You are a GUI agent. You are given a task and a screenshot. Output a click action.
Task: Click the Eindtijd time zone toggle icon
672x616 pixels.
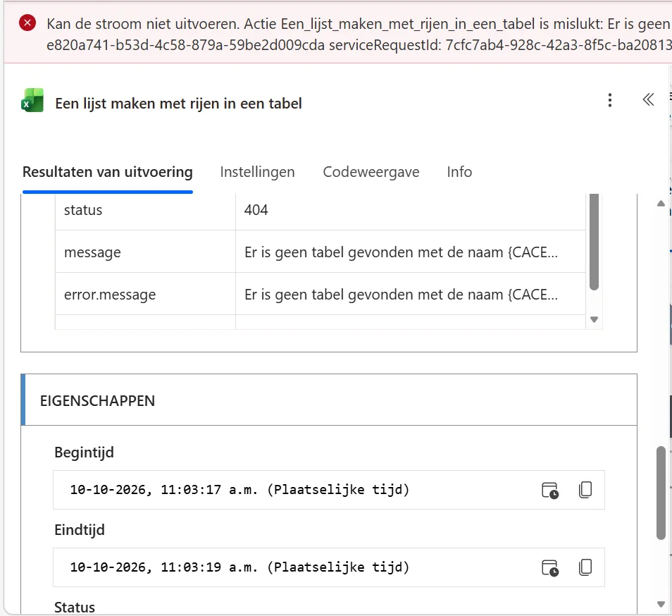point(550,567)
